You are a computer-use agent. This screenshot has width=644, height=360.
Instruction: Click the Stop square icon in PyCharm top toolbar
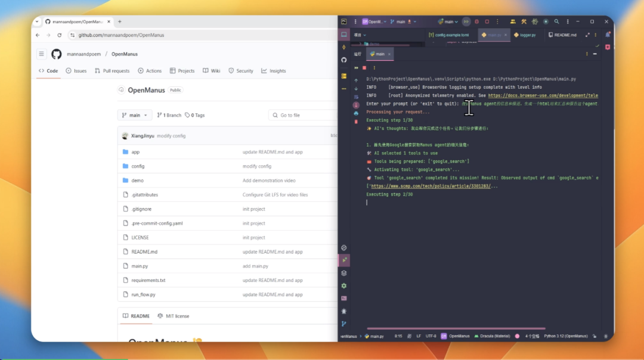487,22
